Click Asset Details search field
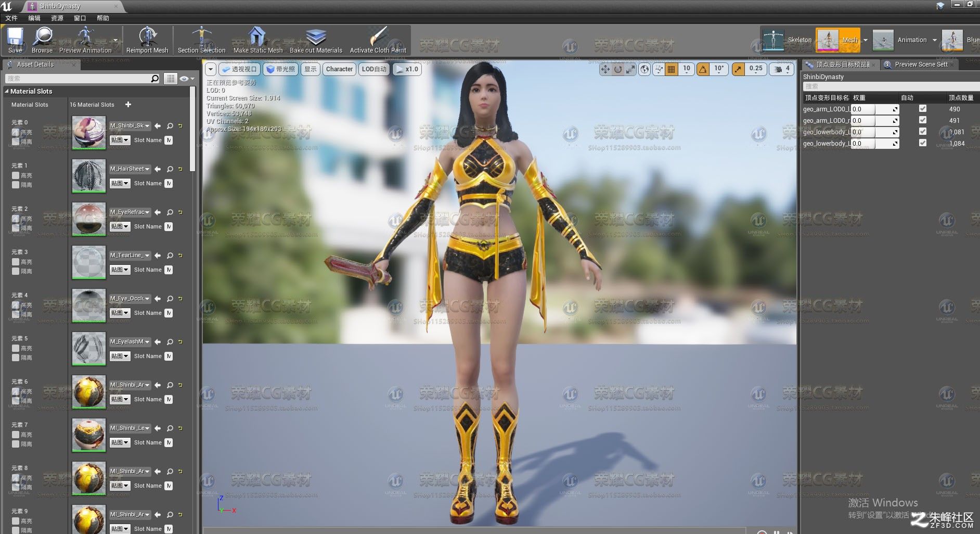The image size is (980, 534). click(x=77, y=79)
